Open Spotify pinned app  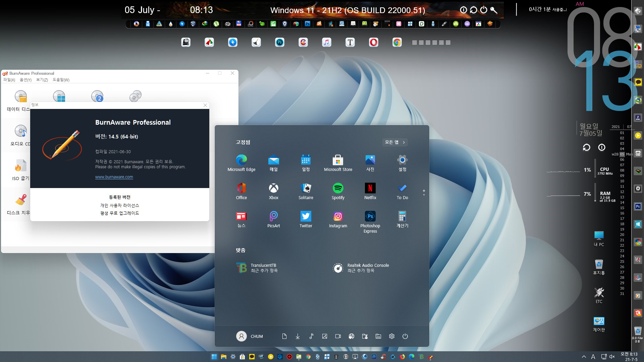click(338, 191)
